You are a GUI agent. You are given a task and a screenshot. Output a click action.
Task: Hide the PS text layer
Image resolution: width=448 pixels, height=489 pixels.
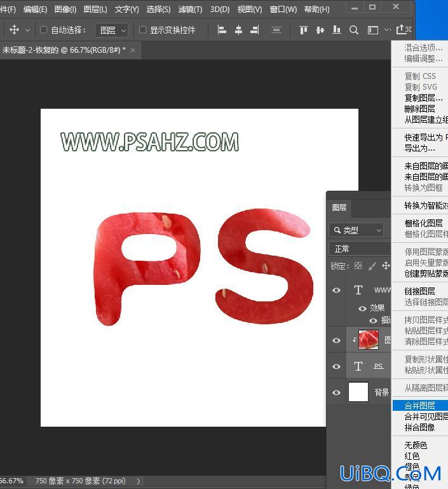[x=336, y=366]
